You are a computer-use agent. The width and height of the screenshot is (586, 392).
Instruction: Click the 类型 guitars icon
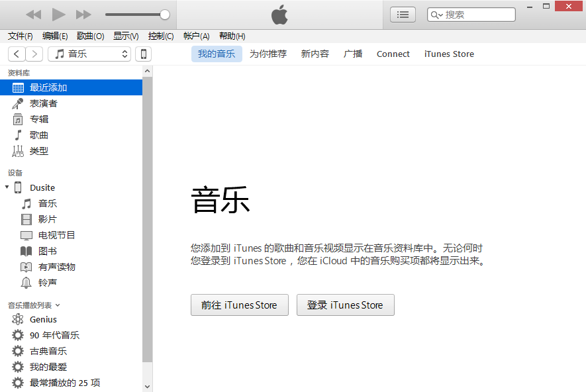(x=18, y=151)
